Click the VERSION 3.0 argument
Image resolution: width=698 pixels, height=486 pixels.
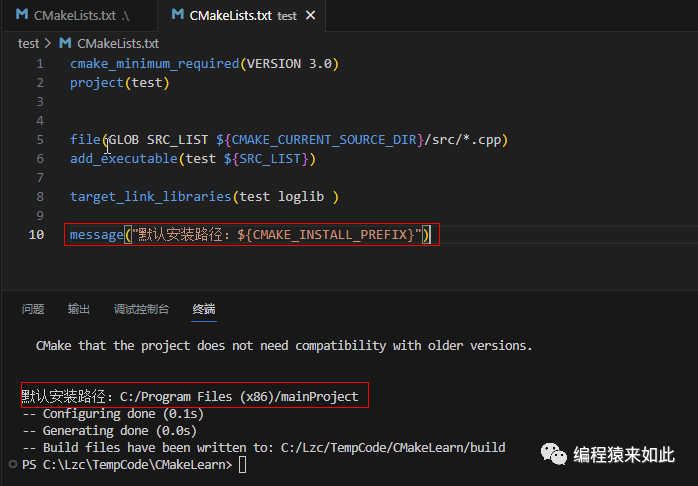(289, 64)
